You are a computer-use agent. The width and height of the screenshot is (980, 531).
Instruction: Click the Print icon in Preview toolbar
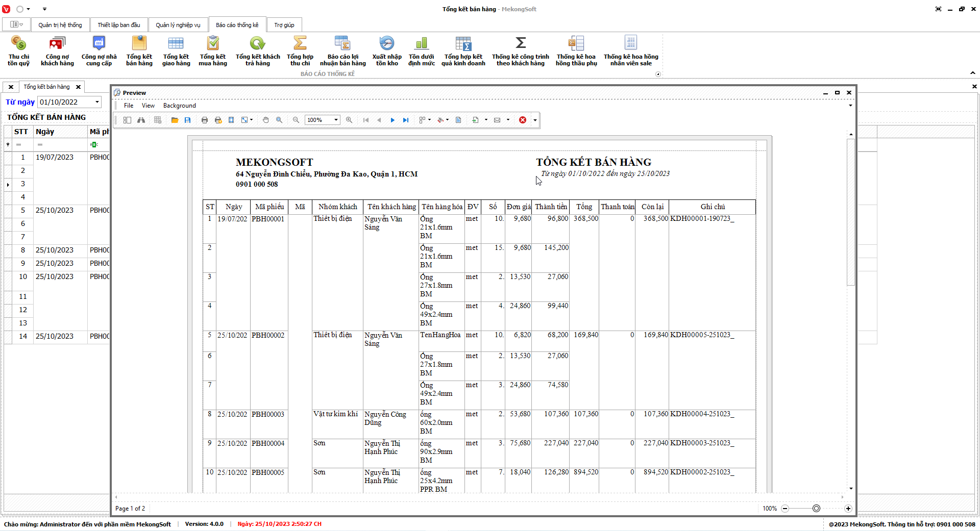tap(205, 120)
